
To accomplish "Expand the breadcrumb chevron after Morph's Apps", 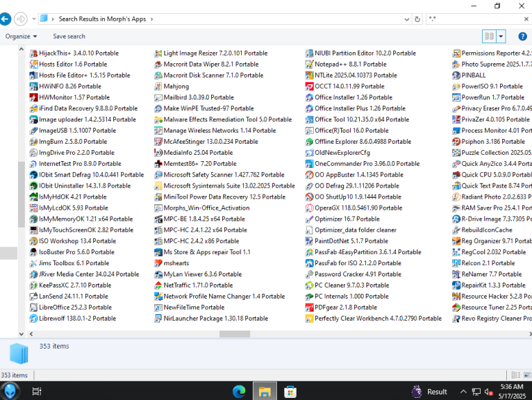I will [x=151, y=19].
